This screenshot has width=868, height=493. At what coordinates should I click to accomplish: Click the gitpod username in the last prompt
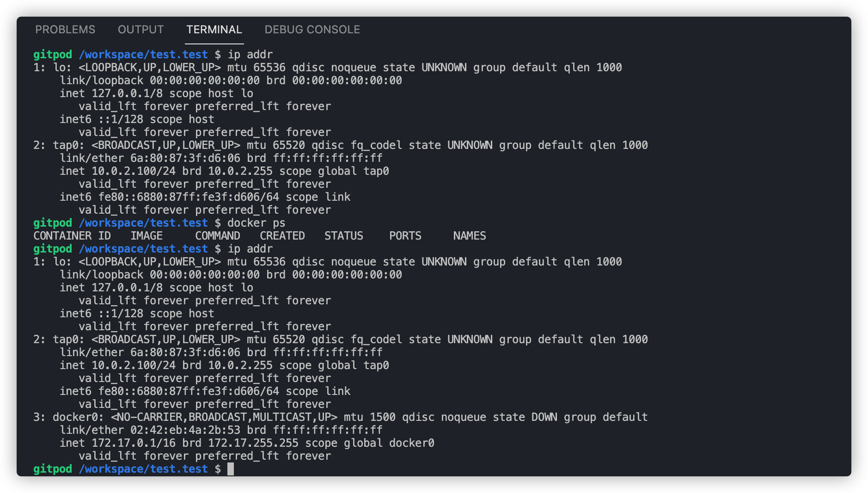(x=52, y=468)
